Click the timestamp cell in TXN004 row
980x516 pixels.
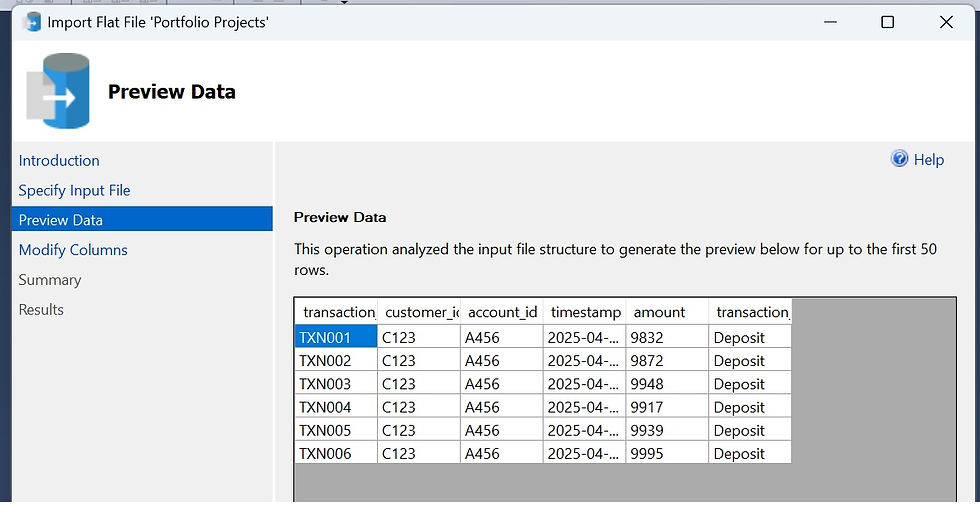click(x=585, y=407)
